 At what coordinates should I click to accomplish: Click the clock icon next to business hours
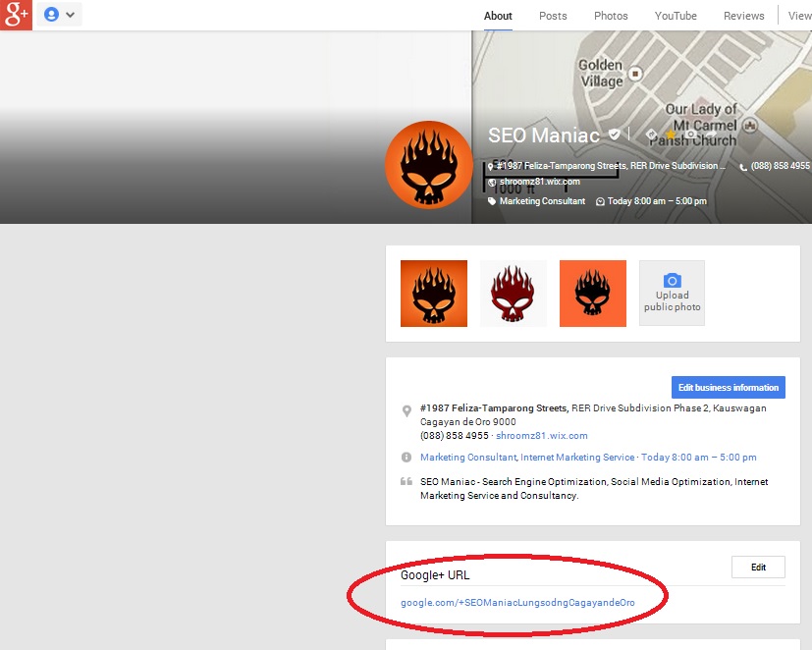599,200
